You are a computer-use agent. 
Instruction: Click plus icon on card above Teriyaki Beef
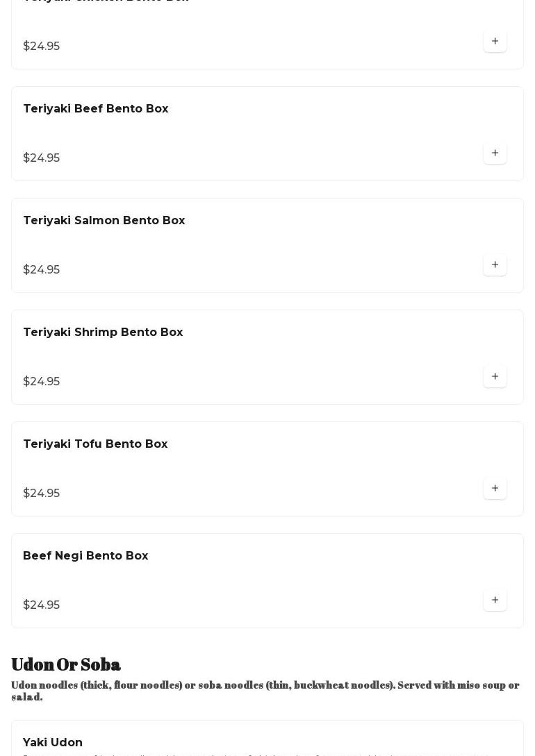click(x=495, y=42)
